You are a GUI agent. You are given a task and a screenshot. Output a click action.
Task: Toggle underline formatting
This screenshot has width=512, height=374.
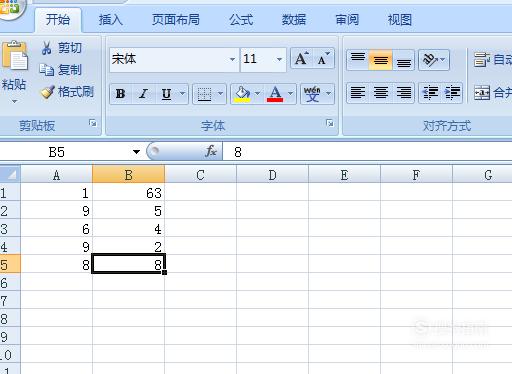166,94
